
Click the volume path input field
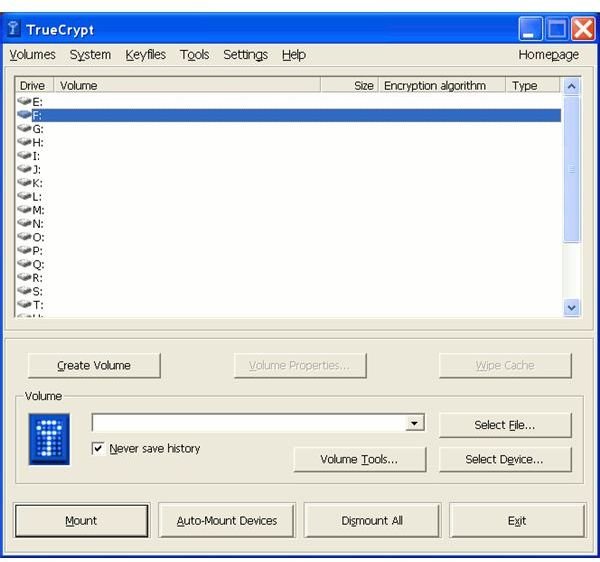pos(249,423)
